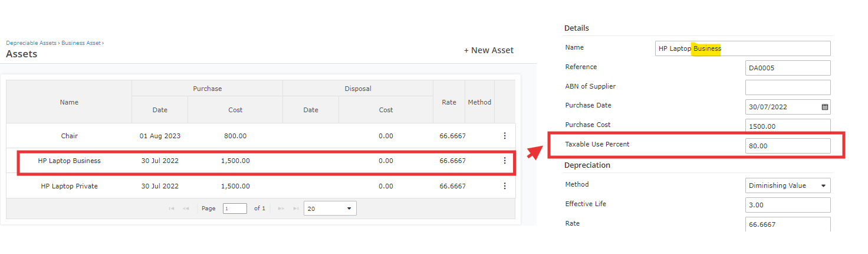Click the empty ABN of Supplier field
Viewport: 868px width, 254px height.
pyautogui.click(x=788, y=87)
